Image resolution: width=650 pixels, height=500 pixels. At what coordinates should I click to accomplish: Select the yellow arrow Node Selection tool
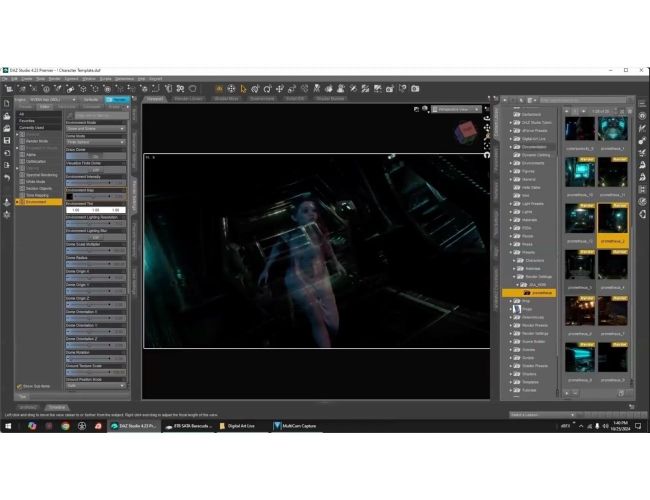click(243, 89)
